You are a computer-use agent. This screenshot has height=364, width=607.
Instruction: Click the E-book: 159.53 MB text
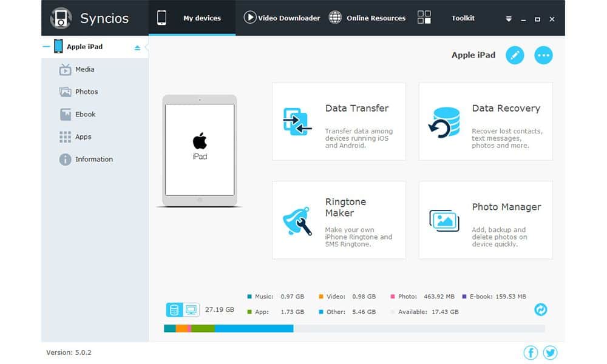498,297
